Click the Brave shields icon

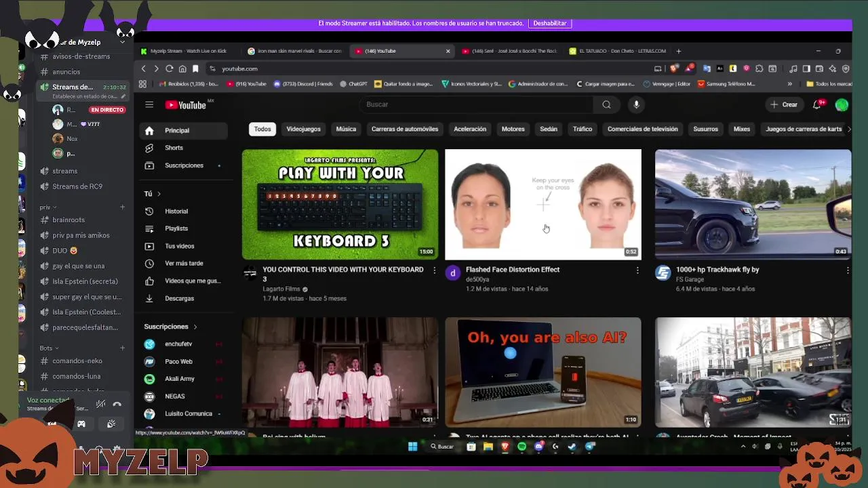(x=673, y=68)
